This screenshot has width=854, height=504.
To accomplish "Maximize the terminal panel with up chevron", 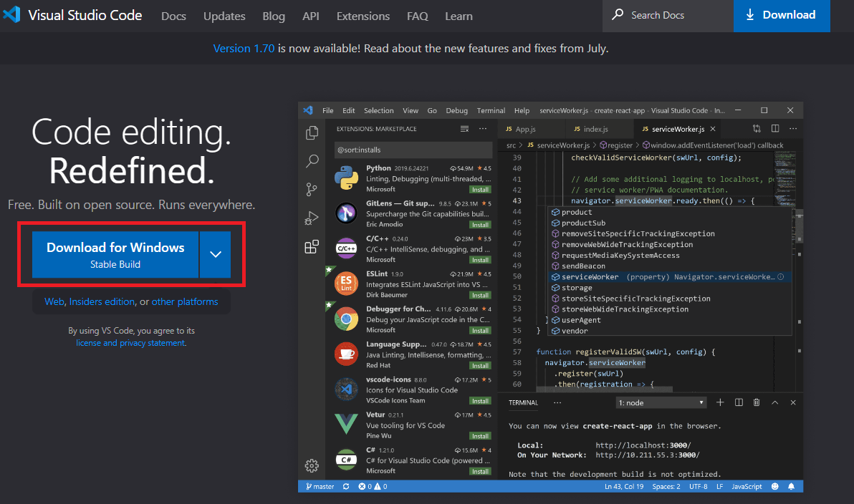I will [774, 402].
